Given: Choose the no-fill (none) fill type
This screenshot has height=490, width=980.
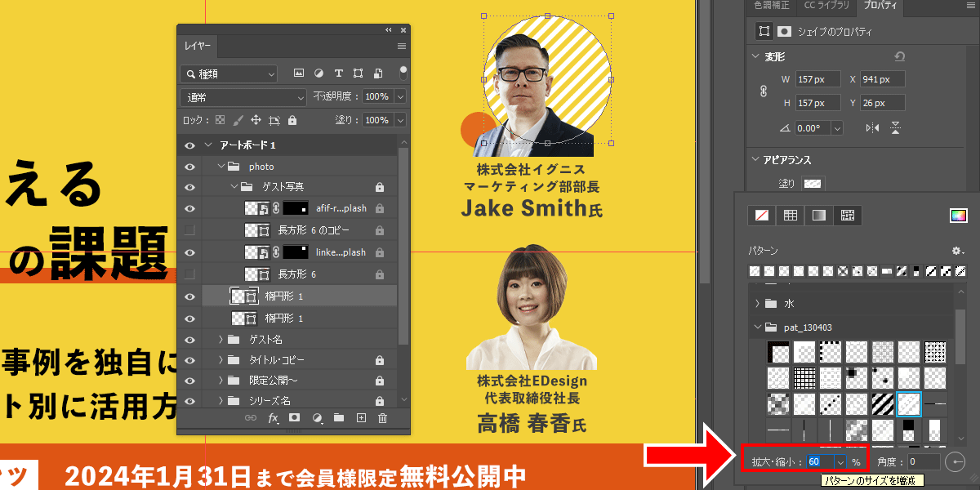Looking at the screenshot, I should [762, 216].
